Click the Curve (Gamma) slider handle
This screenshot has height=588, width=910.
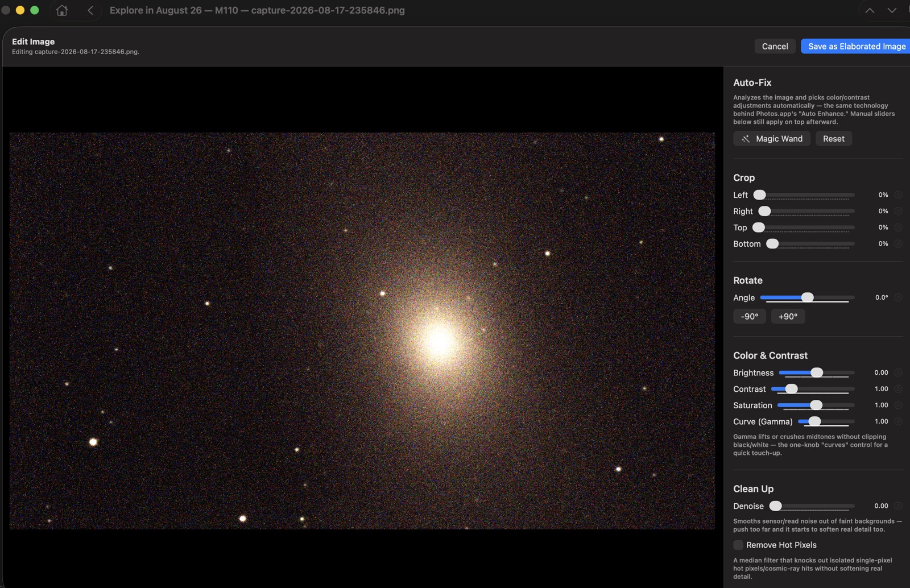tap(814, 421)
